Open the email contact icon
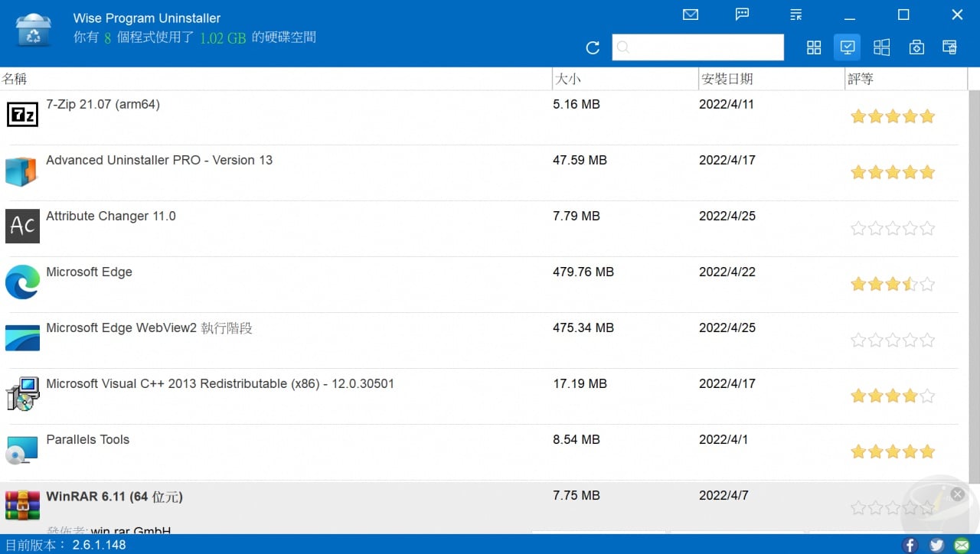The height and width of the screenshot is (554, 980). (x=691, y=14)
